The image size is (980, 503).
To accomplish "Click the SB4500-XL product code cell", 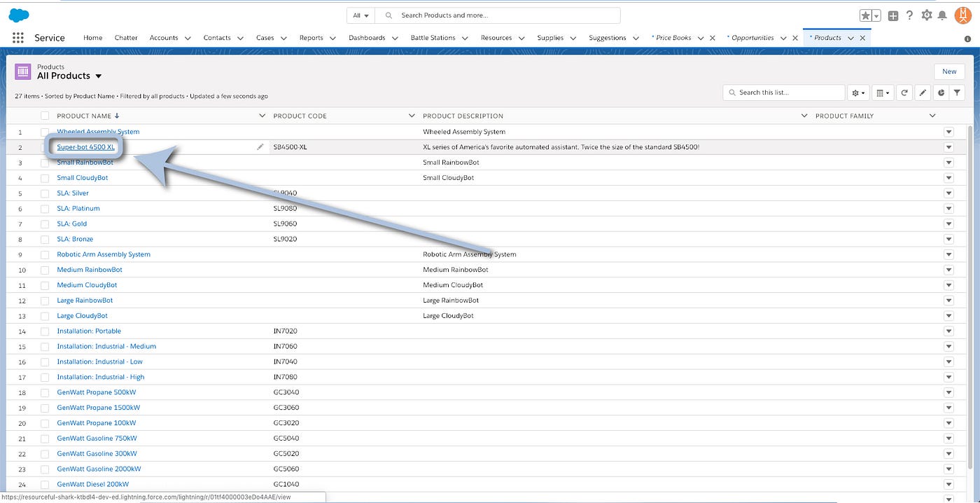I will 290,147.
